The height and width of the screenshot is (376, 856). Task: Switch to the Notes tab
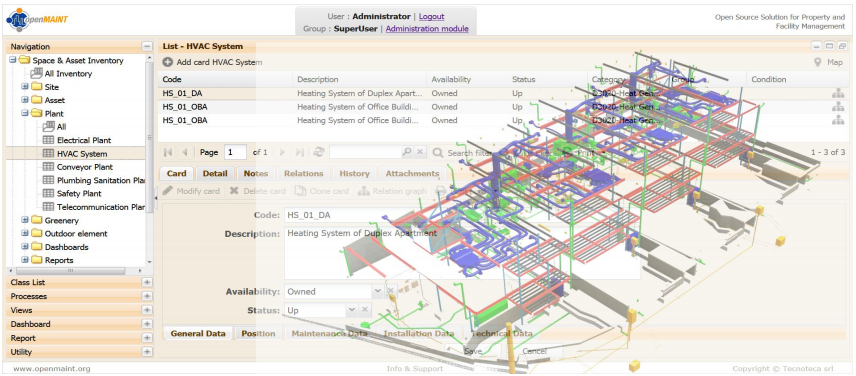(256, 174)
